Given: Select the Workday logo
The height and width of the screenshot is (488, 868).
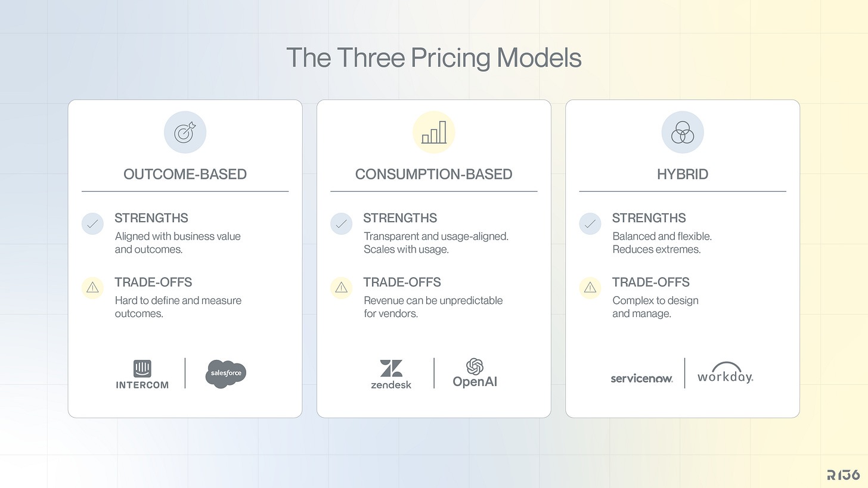Looking at the screenshot, I should tap(725, 372).
